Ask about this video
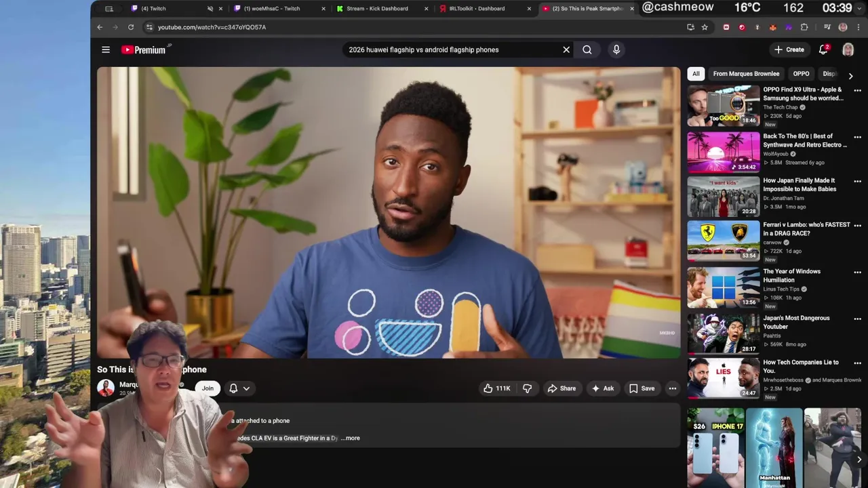The height and width of the screenshot is (488, 868). [x=603, y=388]
